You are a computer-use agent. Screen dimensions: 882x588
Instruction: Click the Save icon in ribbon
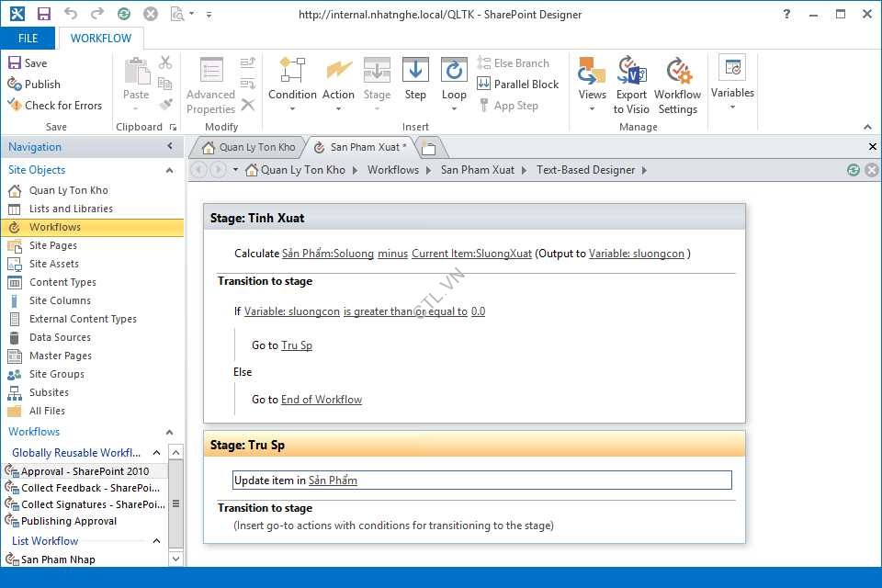[15, 62]
